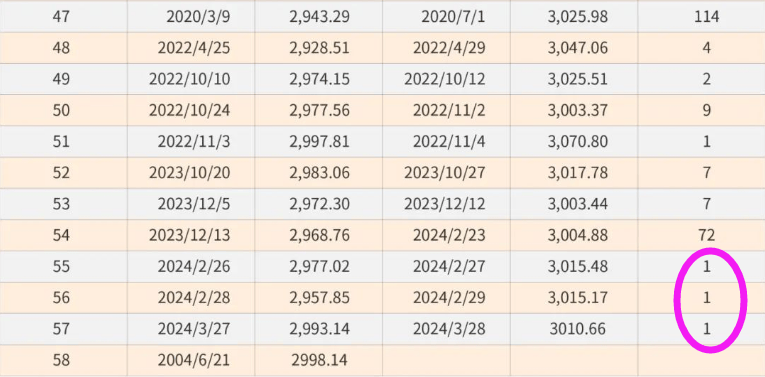Click the end date 2022/4/29
This screenshot has height=377, width=765.
click(x=446, y=48)
